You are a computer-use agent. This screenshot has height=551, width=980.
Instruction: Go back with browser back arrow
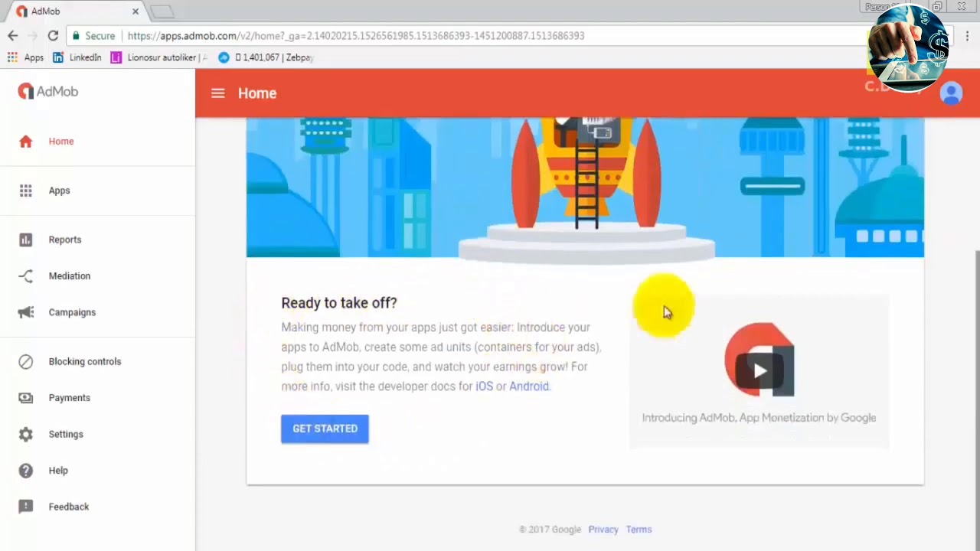tap(13, 36)
